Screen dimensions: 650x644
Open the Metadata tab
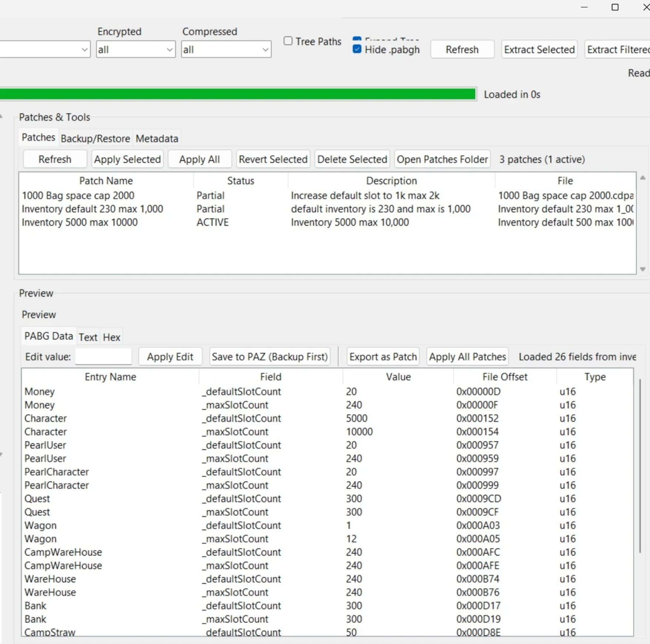pyautogui.click(x=157, y=139)
